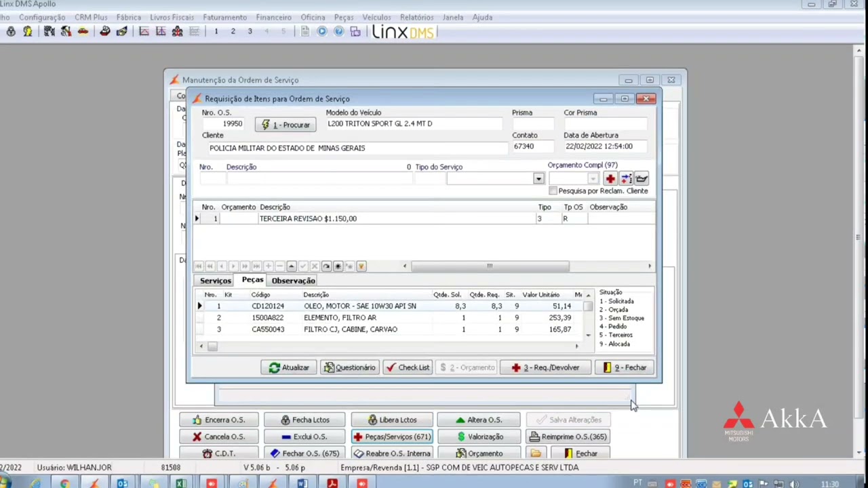Click the blue-red arrows icon beside Orçamento Compl
Screen dimensions: 868x488
pyautogui.click(x=626, y=179)
